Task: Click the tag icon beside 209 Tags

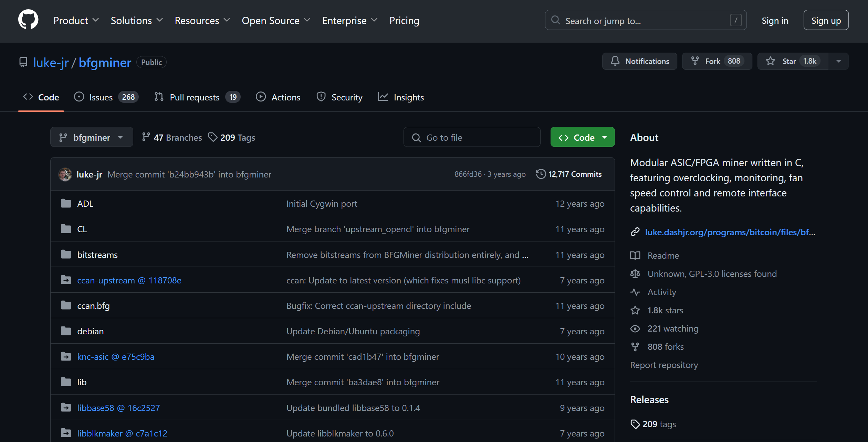Action: click(x=213, y=137)
